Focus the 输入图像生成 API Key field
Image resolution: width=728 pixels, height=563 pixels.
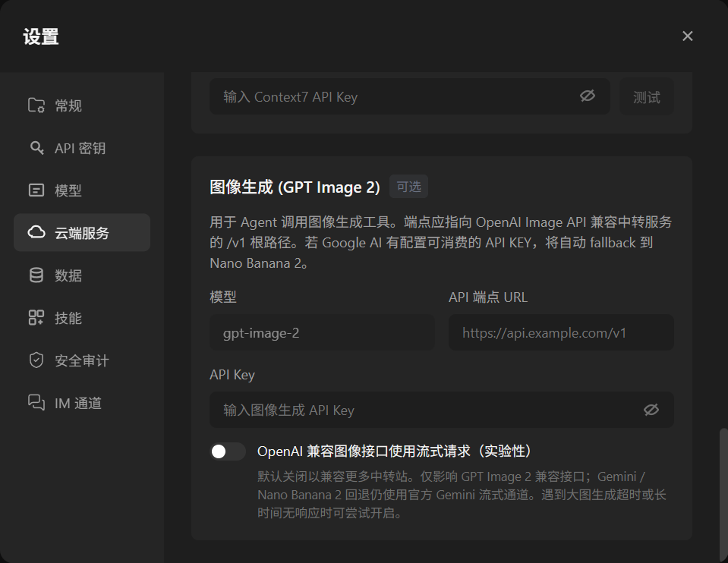442,410
